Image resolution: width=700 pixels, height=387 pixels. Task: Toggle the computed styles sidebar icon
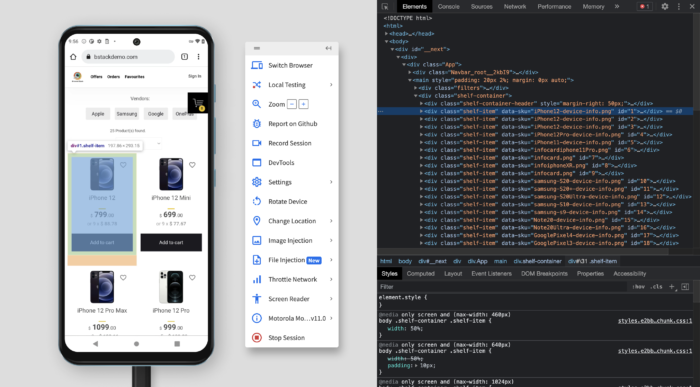(685, 287)
